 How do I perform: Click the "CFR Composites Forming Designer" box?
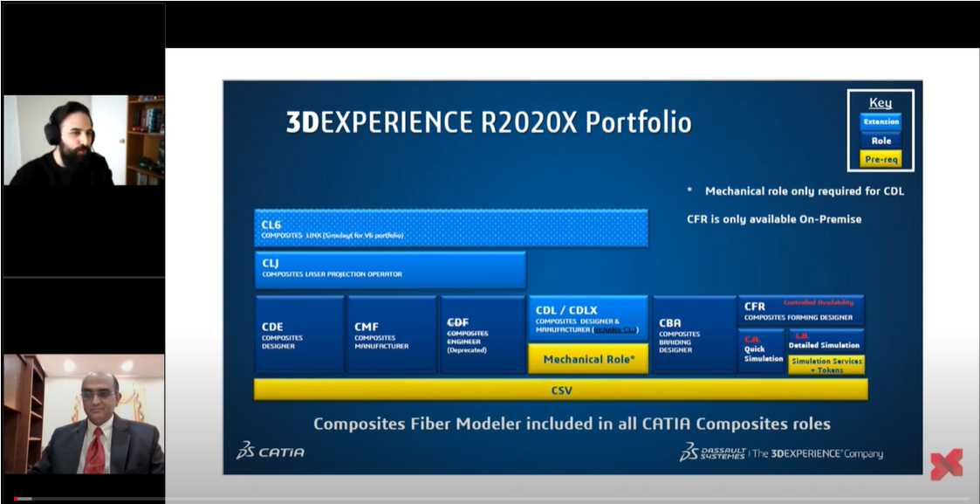point(801,310)
